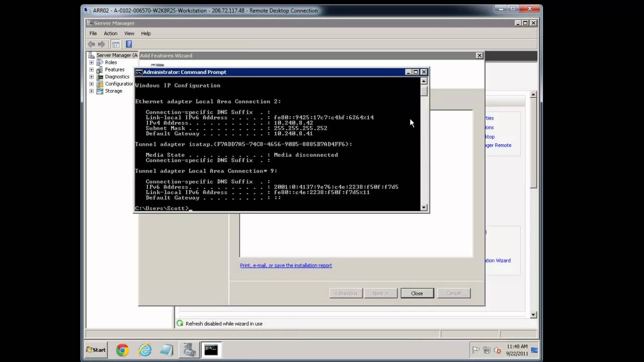This screenshot has height=362, width=644.
Task: Click Refresh disabled while wizard in use text
Action: 224,324
